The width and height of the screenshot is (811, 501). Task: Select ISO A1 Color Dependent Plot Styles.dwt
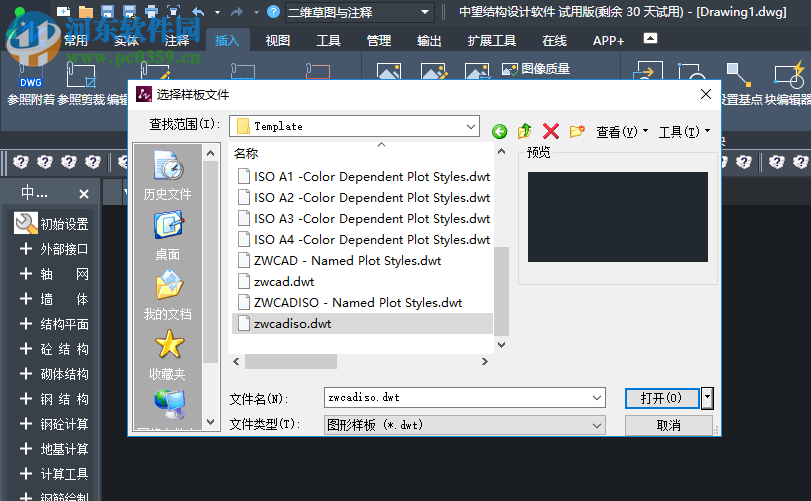click(364, 177)
